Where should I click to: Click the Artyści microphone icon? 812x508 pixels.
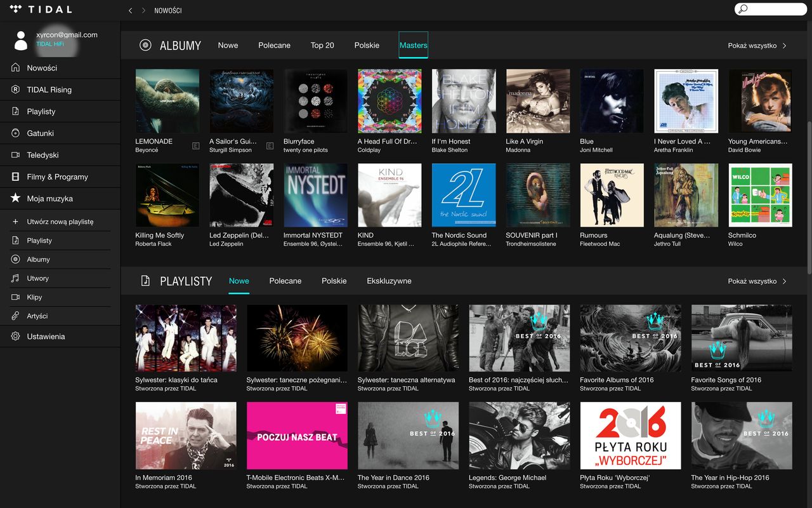[x=15, y=316]
